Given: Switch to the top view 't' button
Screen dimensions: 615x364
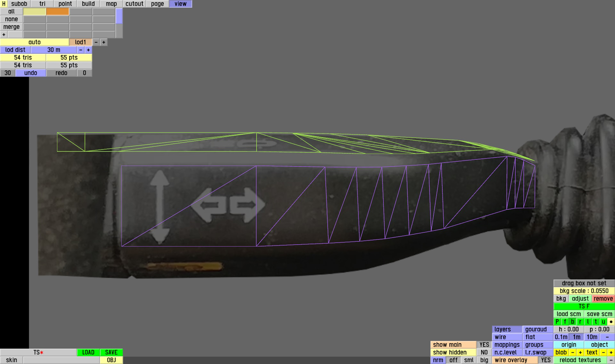Looking at the screenshot, I should pyautogui.click(x=595, y=322).
